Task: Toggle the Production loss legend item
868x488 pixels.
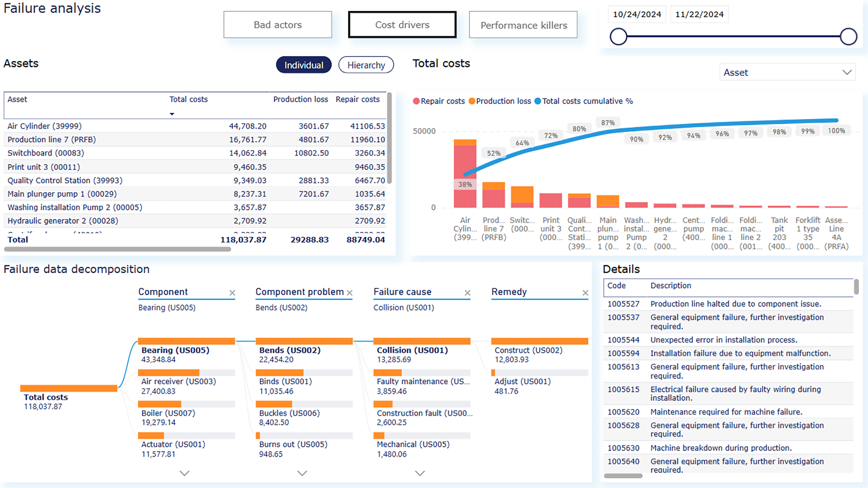Action: (500, 101)
